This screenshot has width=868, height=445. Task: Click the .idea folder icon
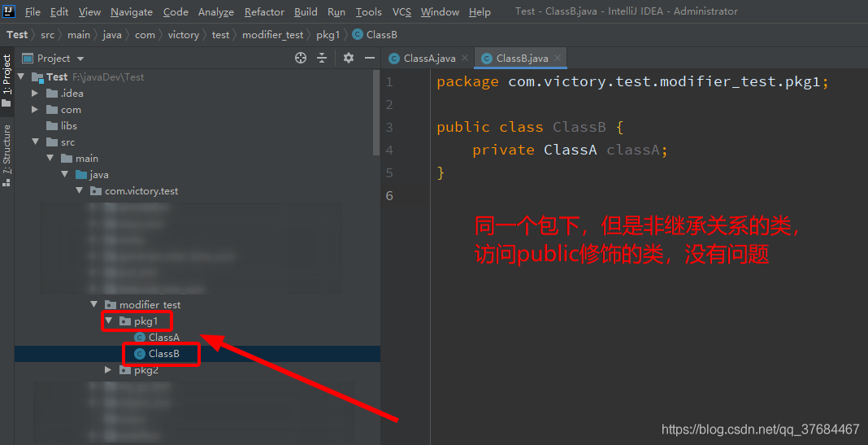52,93
